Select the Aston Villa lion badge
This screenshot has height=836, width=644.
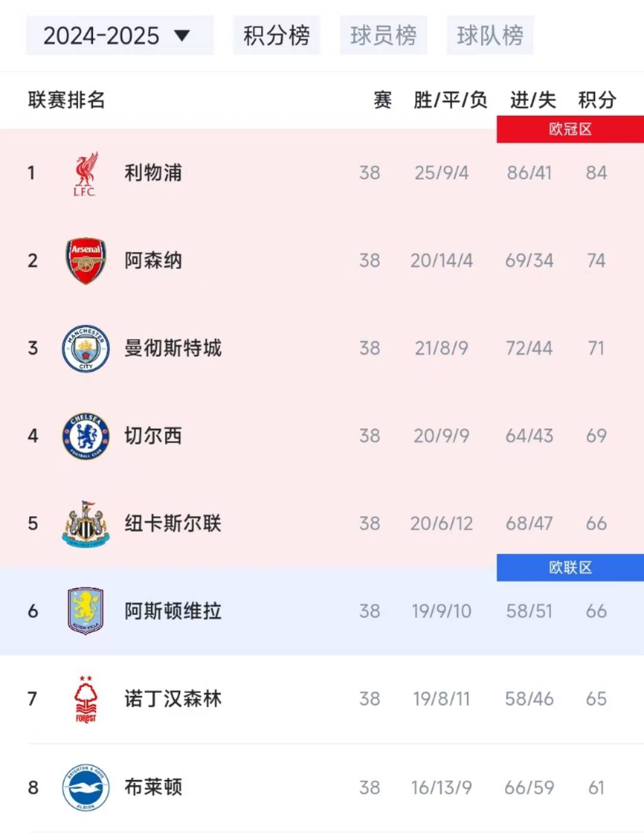tap(85, 611)
